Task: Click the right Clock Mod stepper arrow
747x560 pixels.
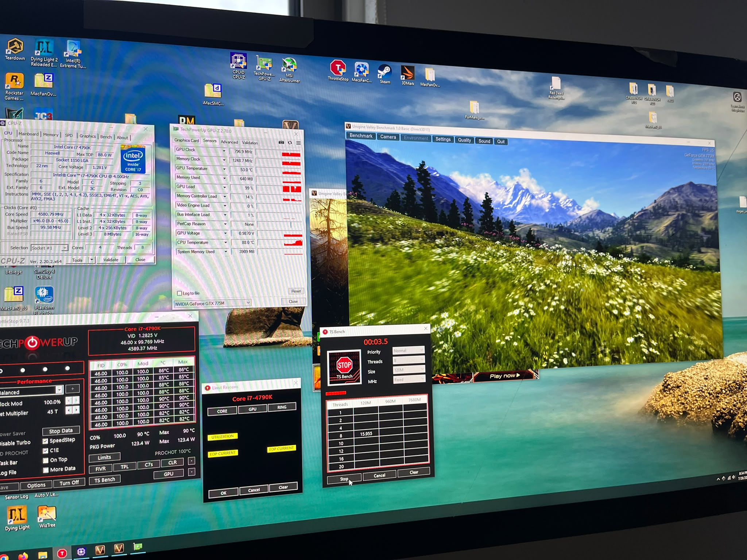Action: [76, 400]
